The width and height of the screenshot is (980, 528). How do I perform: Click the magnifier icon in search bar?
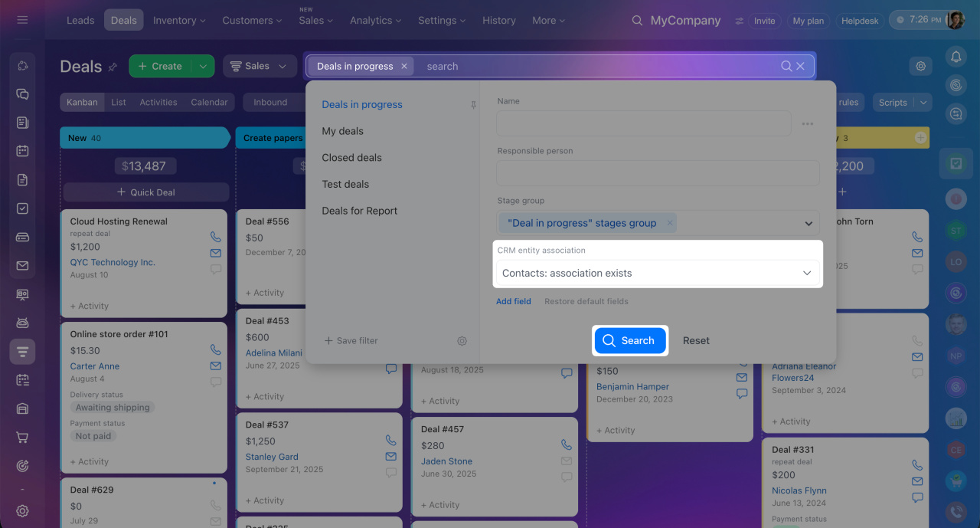click(786, 67)
